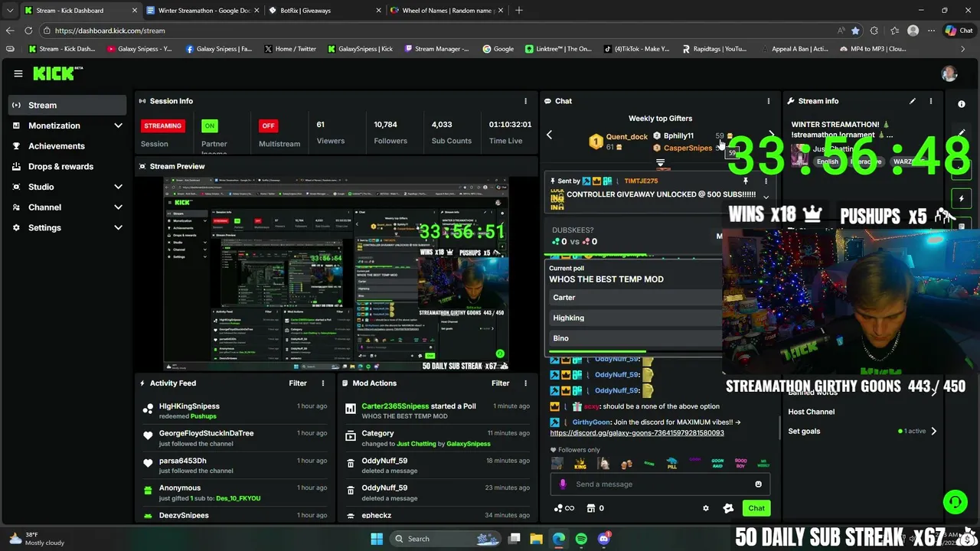Image resolution: width=980 pixels, height=551 pixels.
Task: Expand Set goals chevron
Action: coord(933,432)
